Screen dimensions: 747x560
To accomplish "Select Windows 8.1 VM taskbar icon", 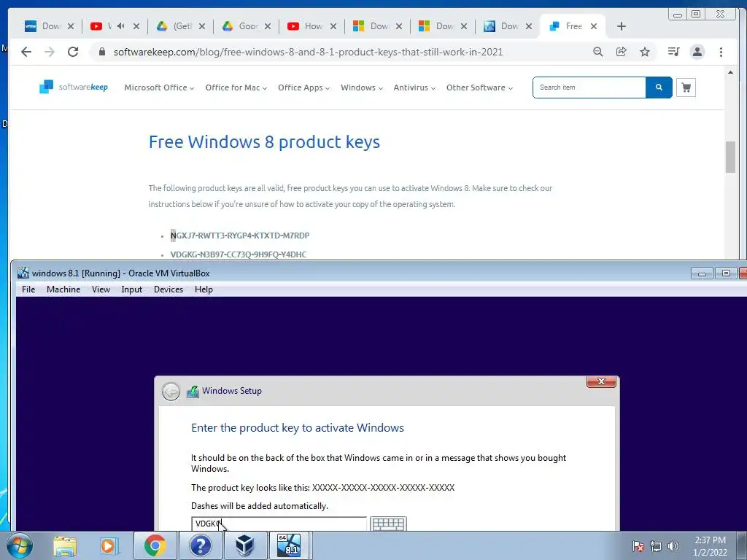I will coord(289,545).
